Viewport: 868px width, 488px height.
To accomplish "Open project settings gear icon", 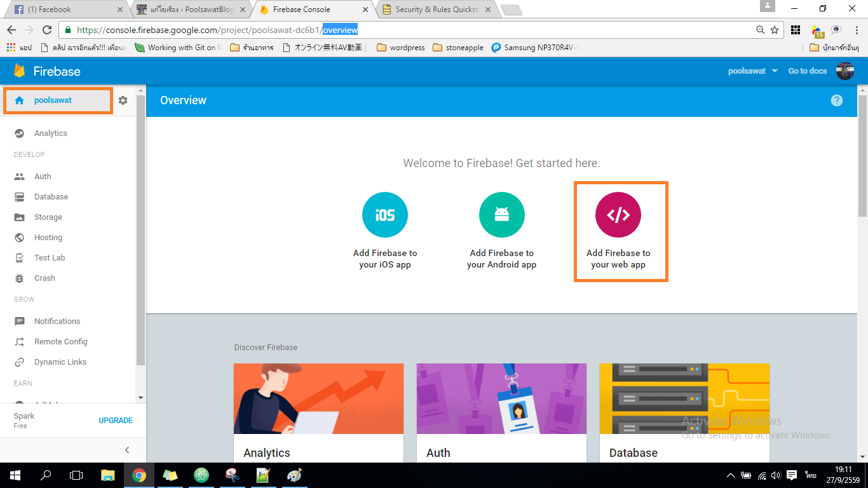I will [123, 100].
